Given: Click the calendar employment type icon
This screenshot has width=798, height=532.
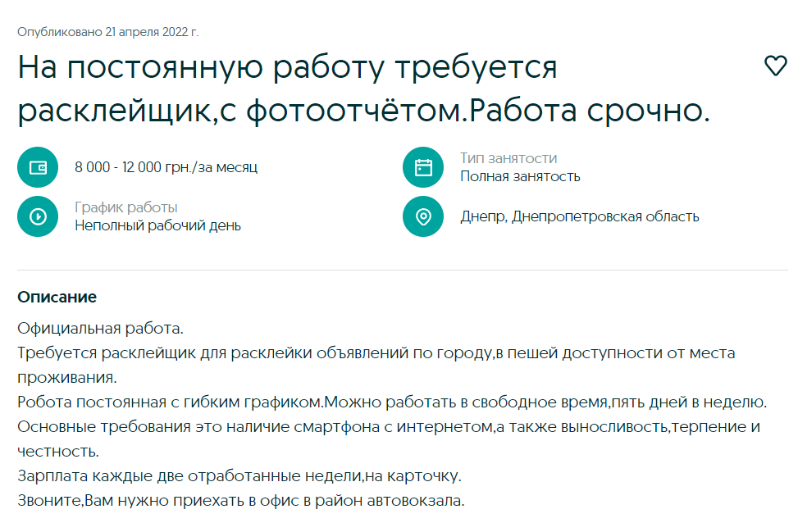Looking at the screenshot, I should (x=423, y=167).
